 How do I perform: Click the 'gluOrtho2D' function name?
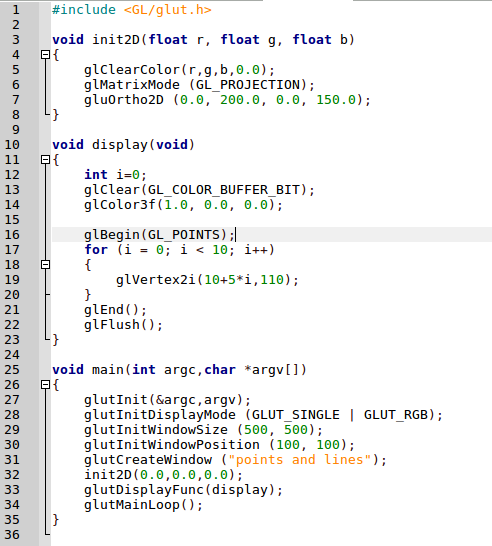pos(124,100)
